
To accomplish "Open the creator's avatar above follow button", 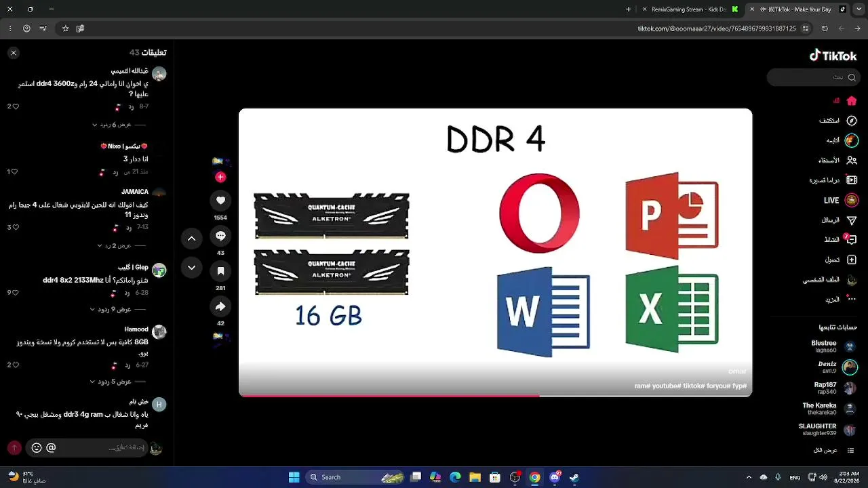I will (220, 162).
